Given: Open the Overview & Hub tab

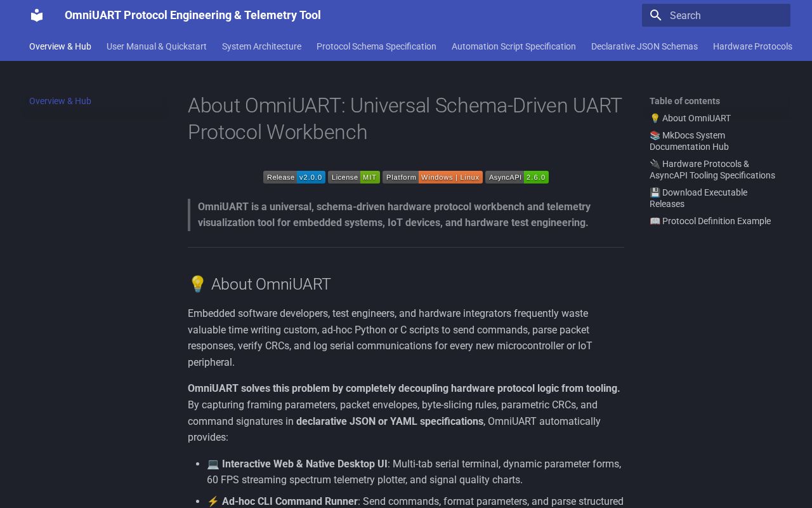Looking at the screenshot, I should [x=60, y=46].
